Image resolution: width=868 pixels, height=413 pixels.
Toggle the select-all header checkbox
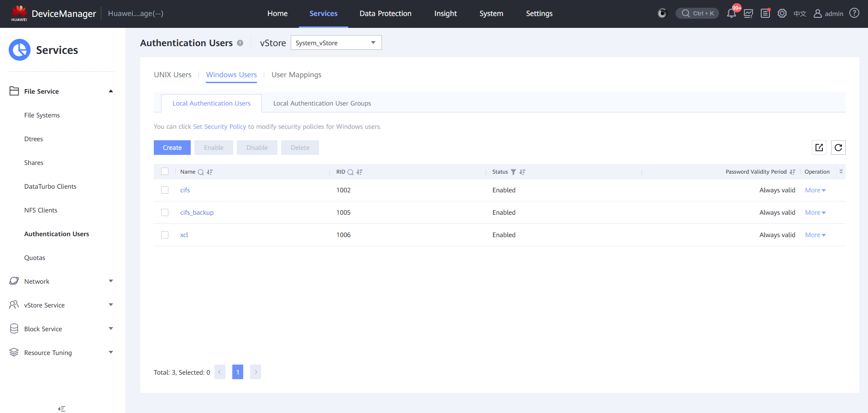coord(165,171)
